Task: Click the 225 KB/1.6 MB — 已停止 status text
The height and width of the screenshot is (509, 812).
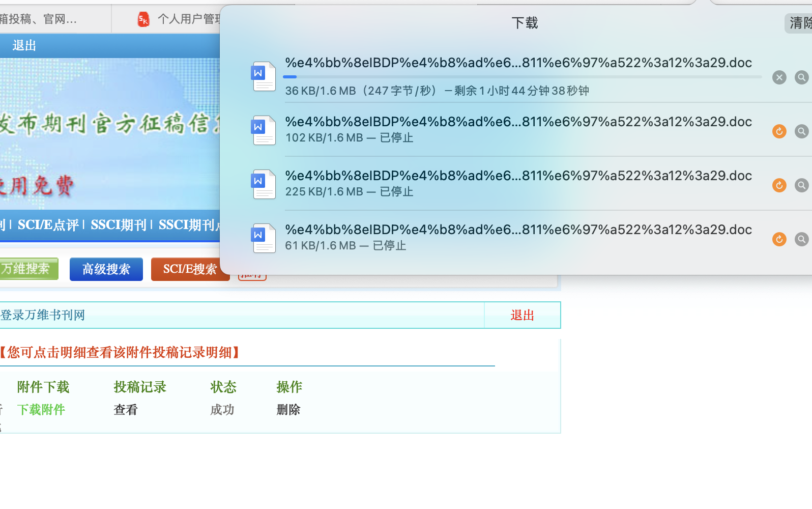Action: 349,192
